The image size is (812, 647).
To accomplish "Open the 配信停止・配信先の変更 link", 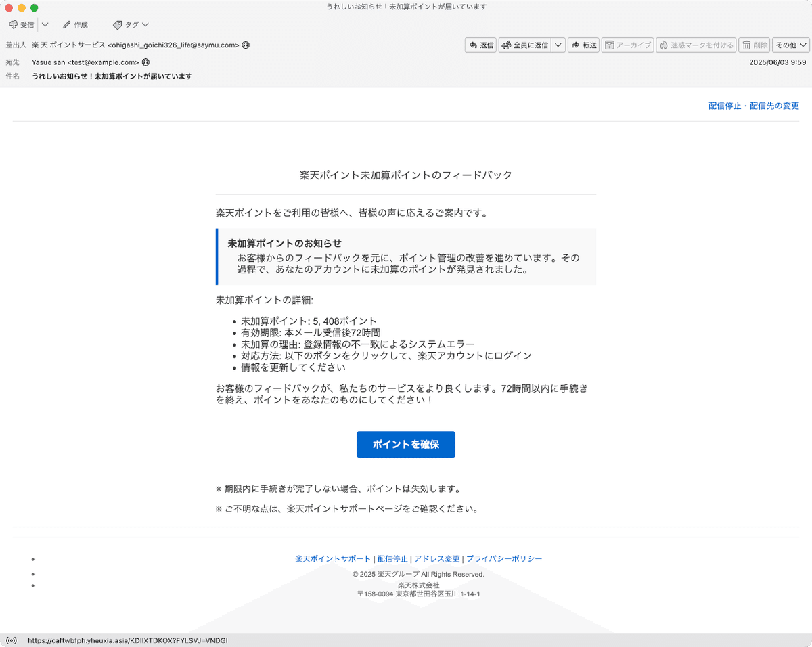I will point(753,106).
